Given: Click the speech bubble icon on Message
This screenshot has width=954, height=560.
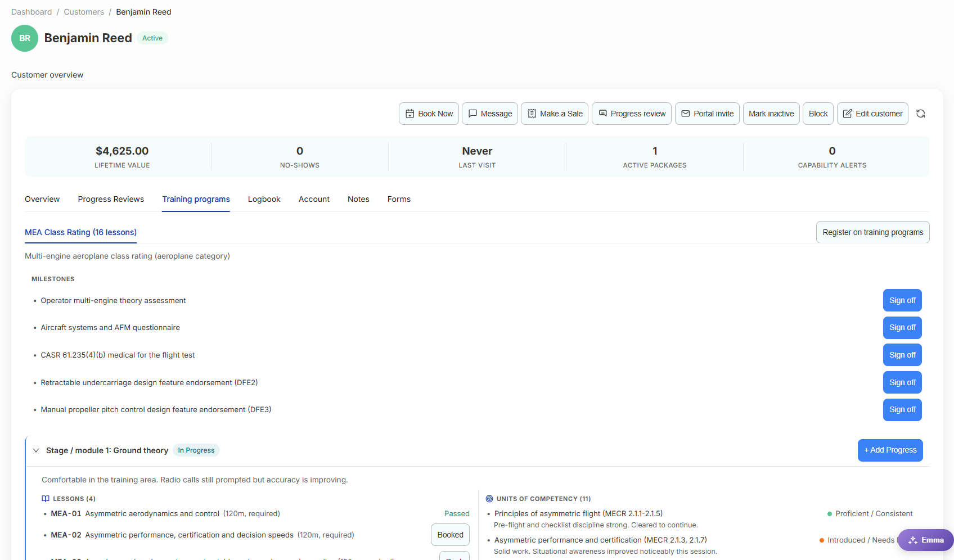Looking at the screenshot, I should coord(473,114).
